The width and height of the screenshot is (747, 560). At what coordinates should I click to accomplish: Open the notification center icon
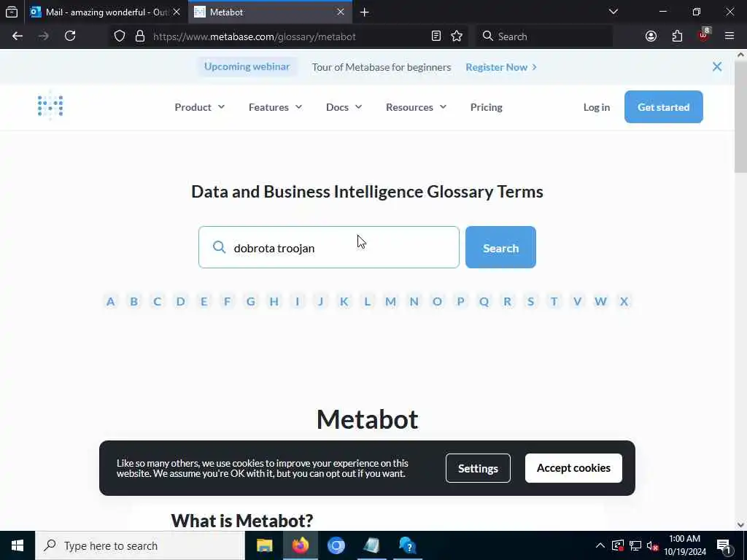coord(724,545)
